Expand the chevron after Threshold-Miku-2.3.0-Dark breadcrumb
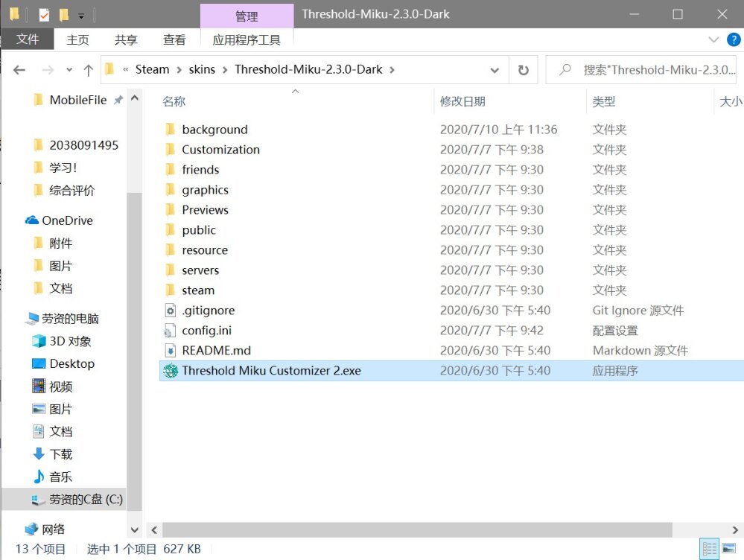The width and height of the screenshot is (744, 560). click(392, 70)
